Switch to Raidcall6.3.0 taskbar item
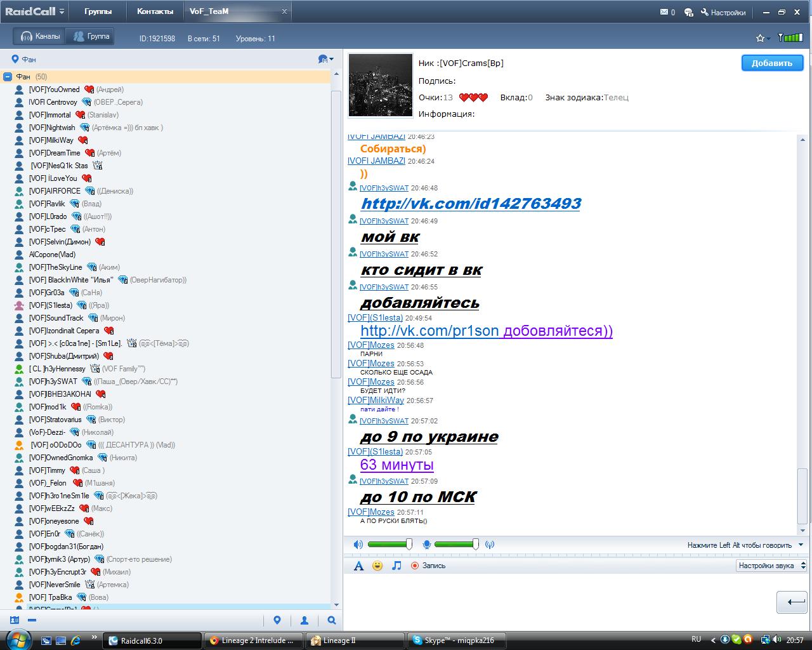Image resolution: width=812 pixels, height=650 pixels. coord(152,640)
